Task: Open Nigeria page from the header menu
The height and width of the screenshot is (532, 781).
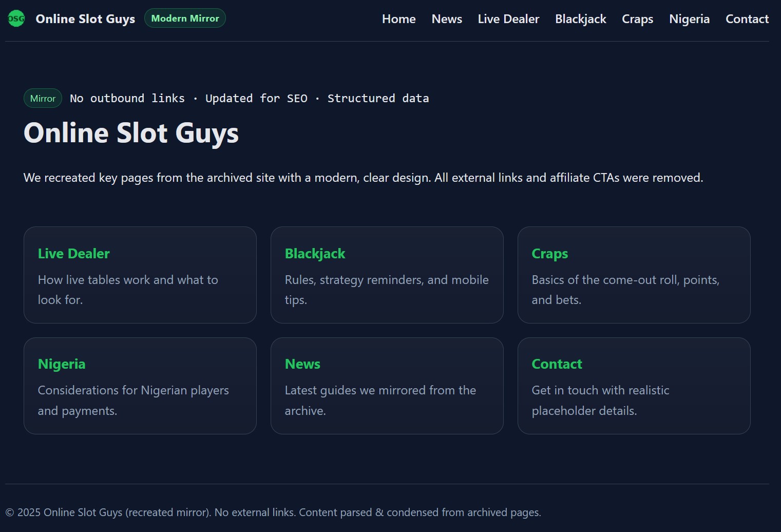Action: pos(689,19)
